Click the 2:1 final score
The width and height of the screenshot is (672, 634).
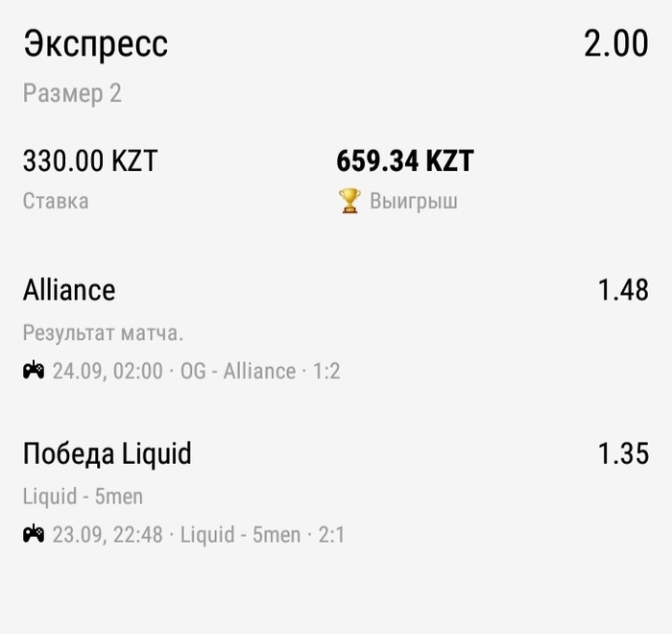pos(331,535)
